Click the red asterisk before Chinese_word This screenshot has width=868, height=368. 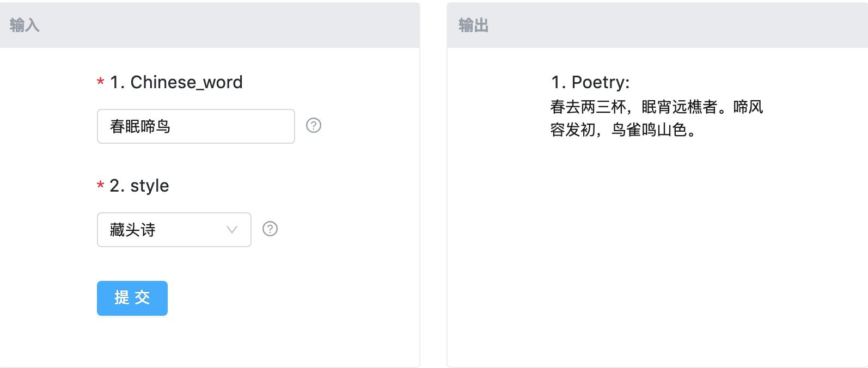coord(101,83)
